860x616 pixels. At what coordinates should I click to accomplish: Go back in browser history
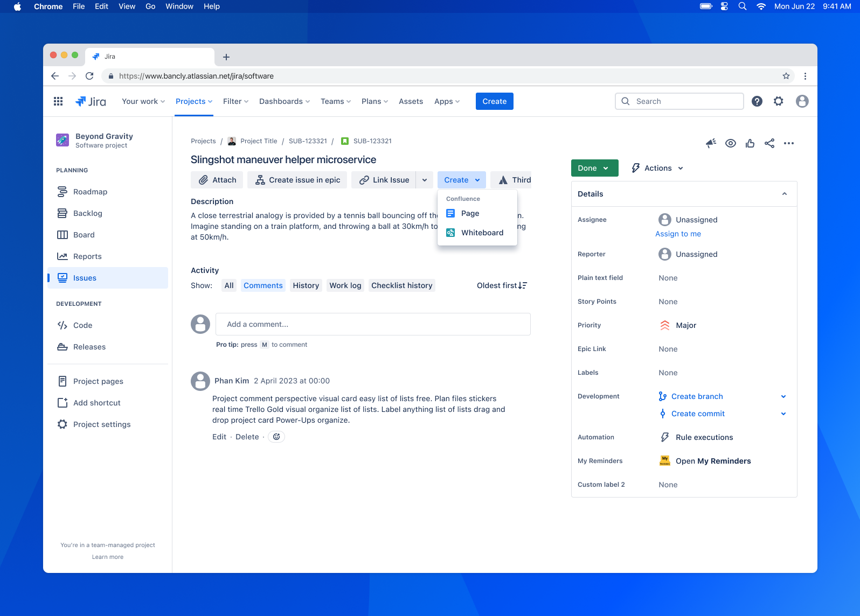(x=55, y=76)
